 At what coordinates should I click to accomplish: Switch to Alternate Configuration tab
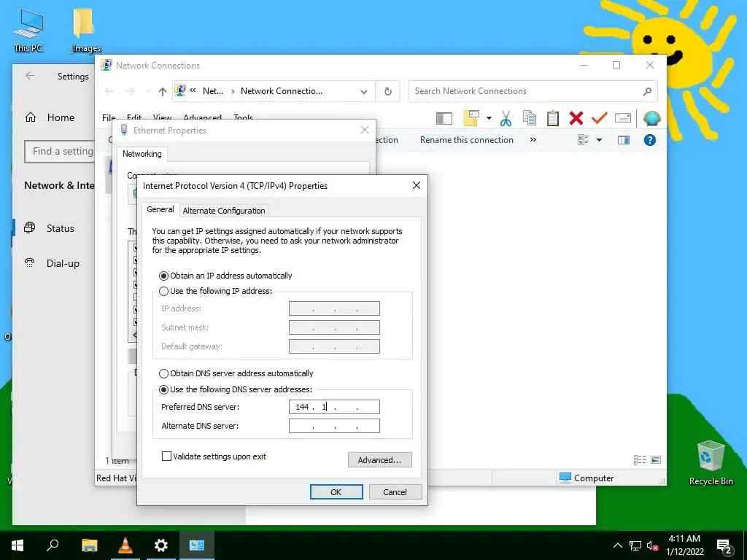[x=224, y=211]
